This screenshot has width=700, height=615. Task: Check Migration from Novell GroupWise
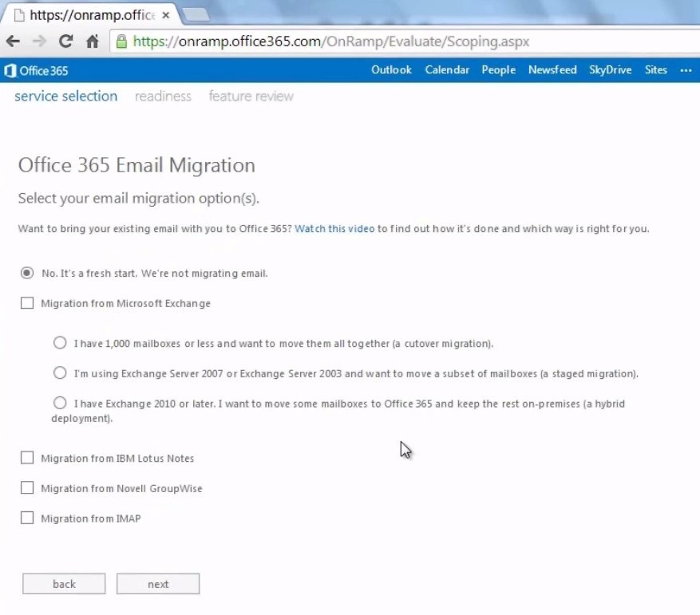(x=27, y=487)
